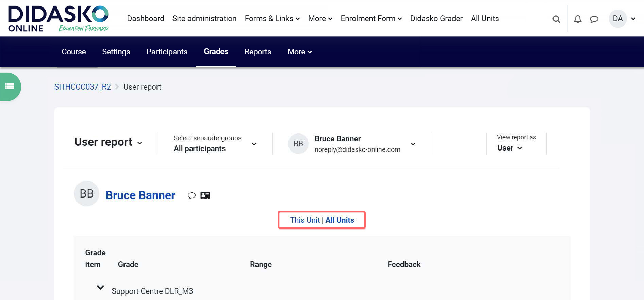Open messages speech bubble in top bar
Image resolution: width=644 pixels, height=300 pixels.
click(x=594, y=19)
